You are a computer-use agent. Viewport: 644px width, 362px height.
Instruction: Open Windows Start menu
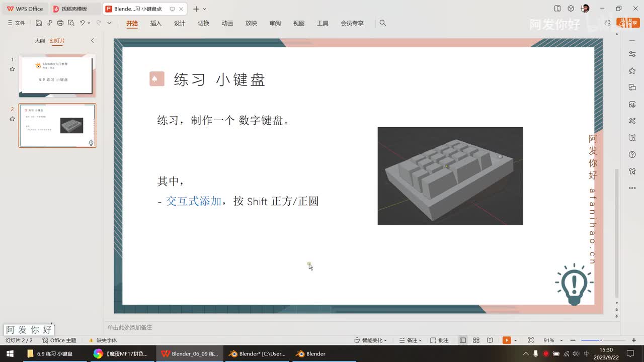tap(10, 354)
